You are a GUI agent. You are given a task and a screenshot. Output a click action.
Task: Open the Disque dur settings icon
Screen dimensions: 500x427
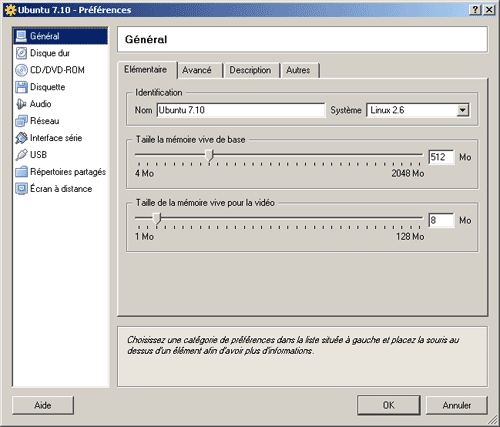pos(21,53)
